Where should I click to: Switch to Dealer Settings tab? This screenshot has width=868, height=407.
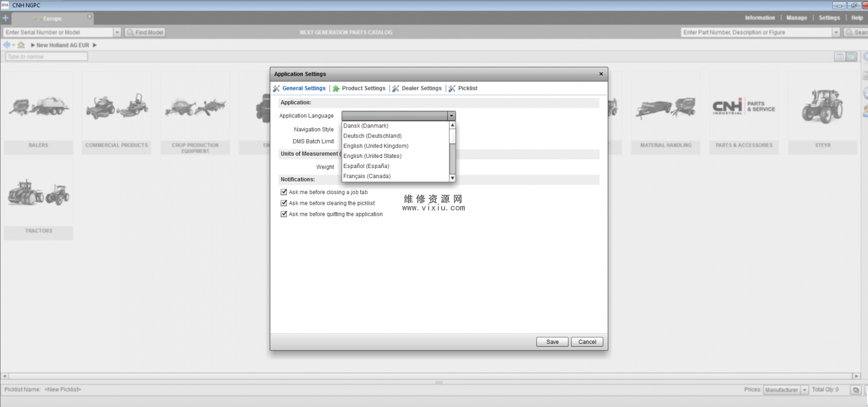pos(417,88)
